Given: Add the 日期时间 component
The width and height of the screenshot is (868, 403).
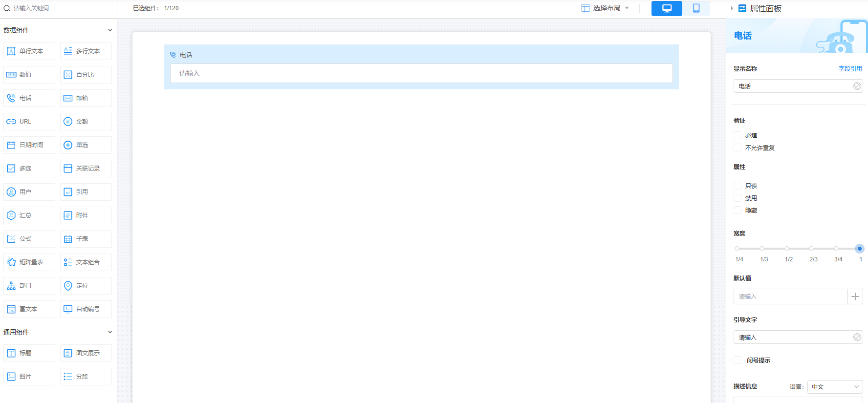Looking at the screenshot, I should coord(29,145).
